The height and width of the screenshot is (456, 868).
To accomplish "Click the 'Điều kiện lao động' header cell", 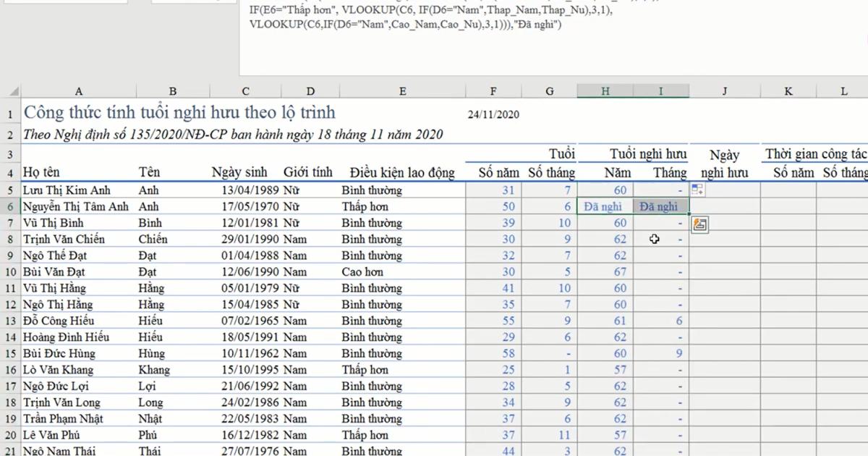I will [x=402, y=172].
